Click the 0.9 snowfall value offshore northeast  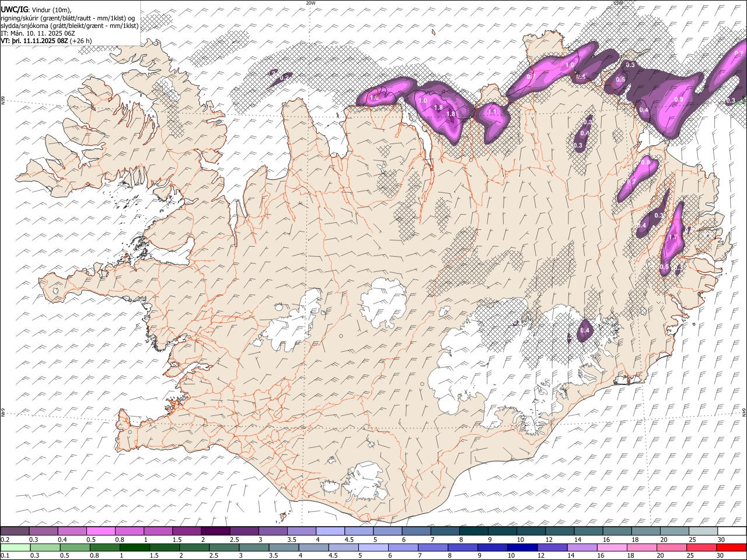coord(679,100)
